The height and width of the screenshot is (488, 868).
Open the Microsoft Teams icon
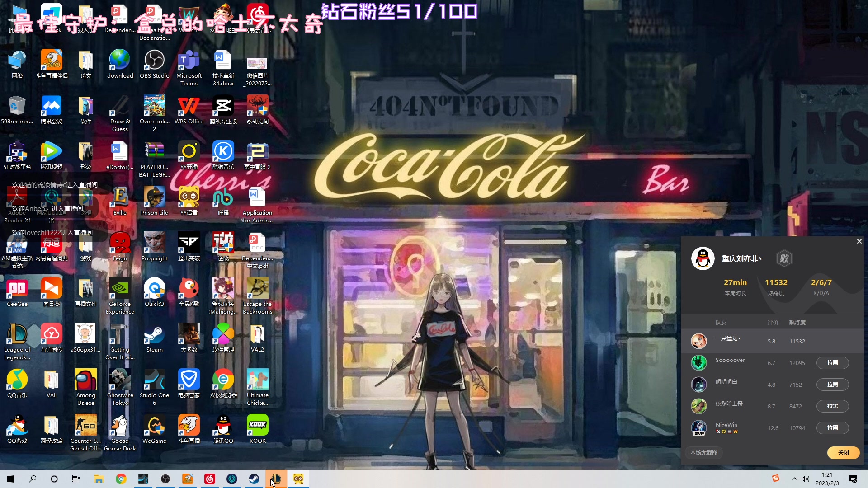tap(189, 61)
